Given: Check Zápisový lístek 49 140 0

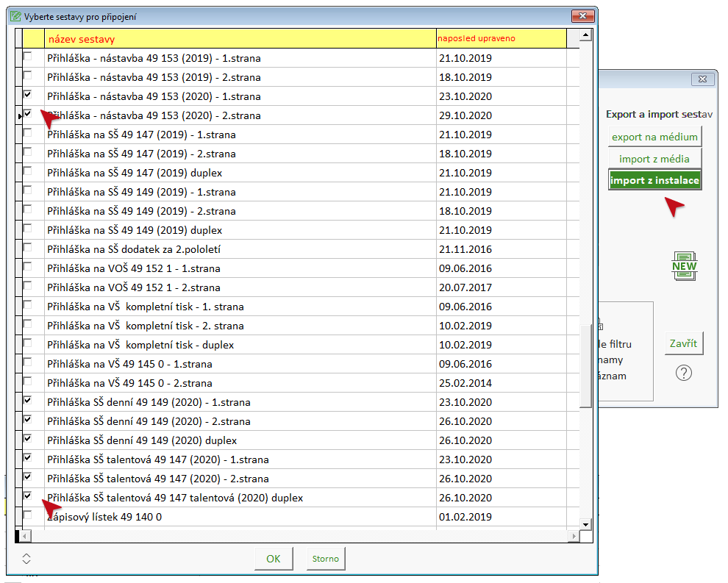Looking at the screenshot, I should pyautogui.click(x=28, y=515).
